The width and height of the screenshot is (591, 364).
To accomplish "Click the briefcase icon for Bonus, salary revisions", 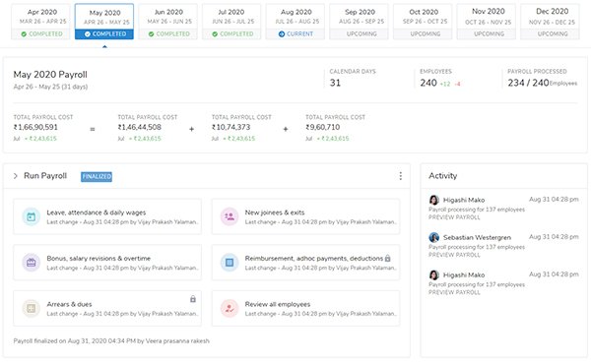I will pyautogui.click(x=32, y=263).
